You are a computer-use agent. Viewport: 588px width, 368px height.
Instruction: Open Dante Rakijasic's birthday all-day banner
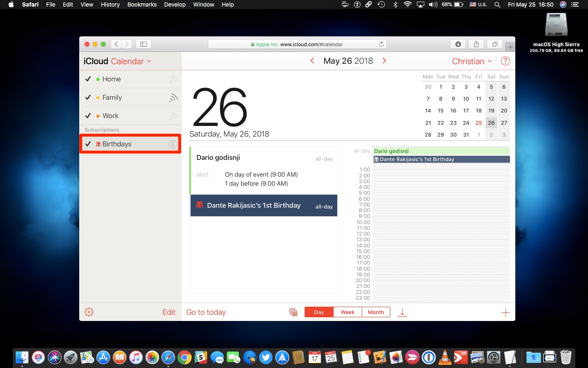pos(441,159)
